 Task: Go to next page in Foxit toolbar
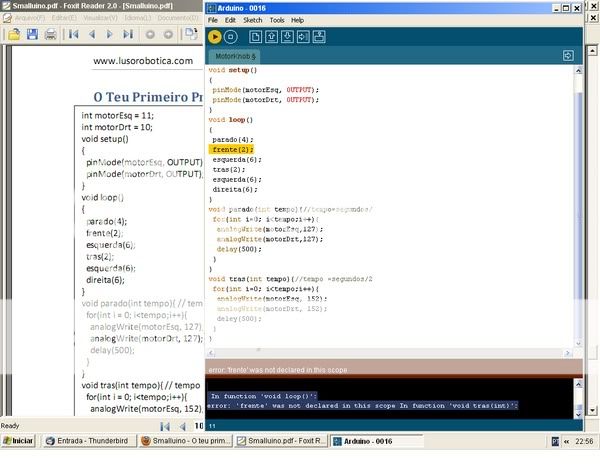coord(109,34)
